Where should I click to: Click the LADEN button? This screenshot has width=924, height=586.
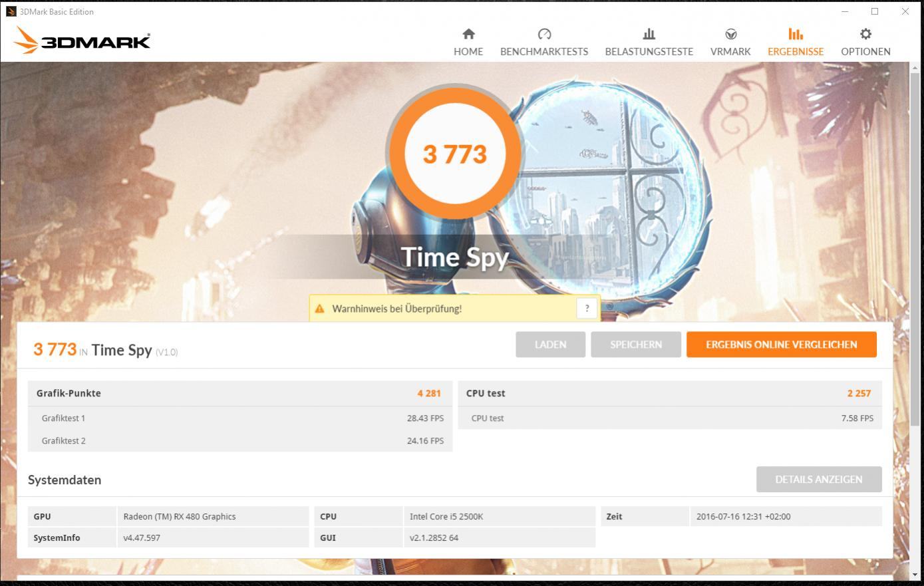tap(551, 345)
